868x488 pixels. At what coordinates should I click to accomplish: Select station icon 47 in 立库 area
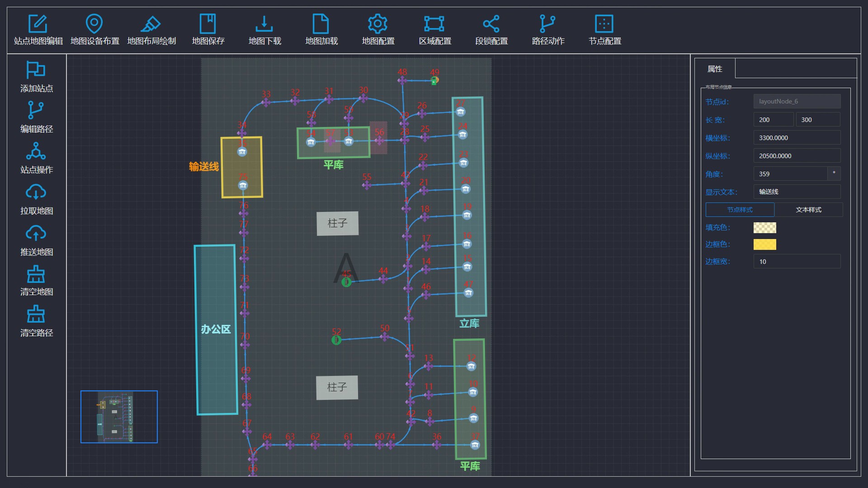pos(468,293)
